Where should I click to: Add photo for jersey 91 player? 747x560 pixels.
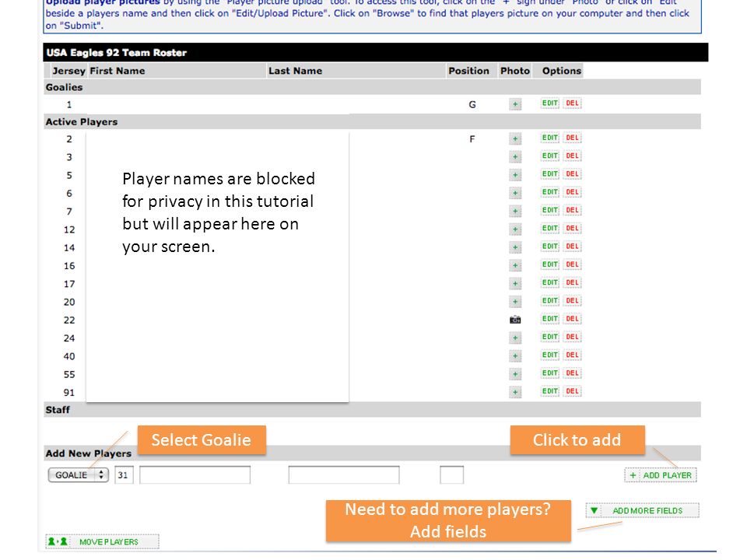515,392
